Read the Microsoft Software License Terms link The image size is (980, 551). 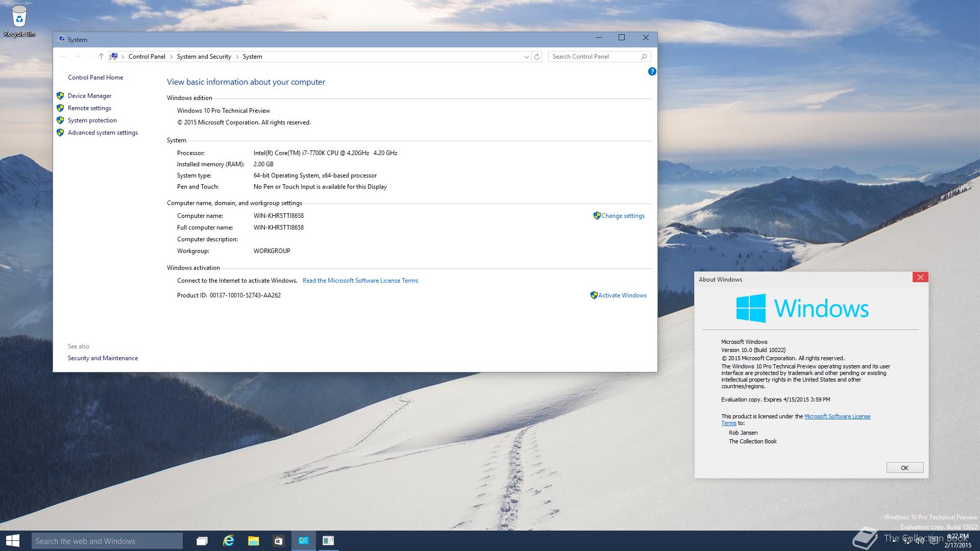pos(360,281)
